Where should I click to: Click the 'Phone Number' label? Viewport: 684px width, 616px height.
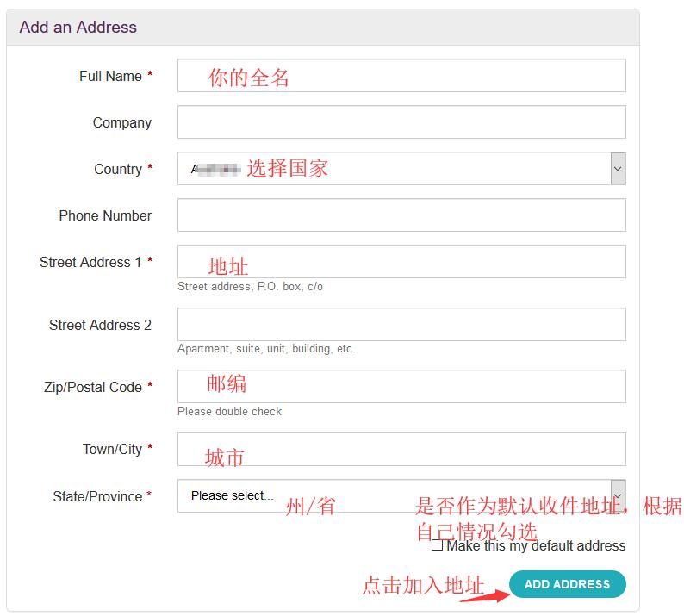[x=105, y=215]
